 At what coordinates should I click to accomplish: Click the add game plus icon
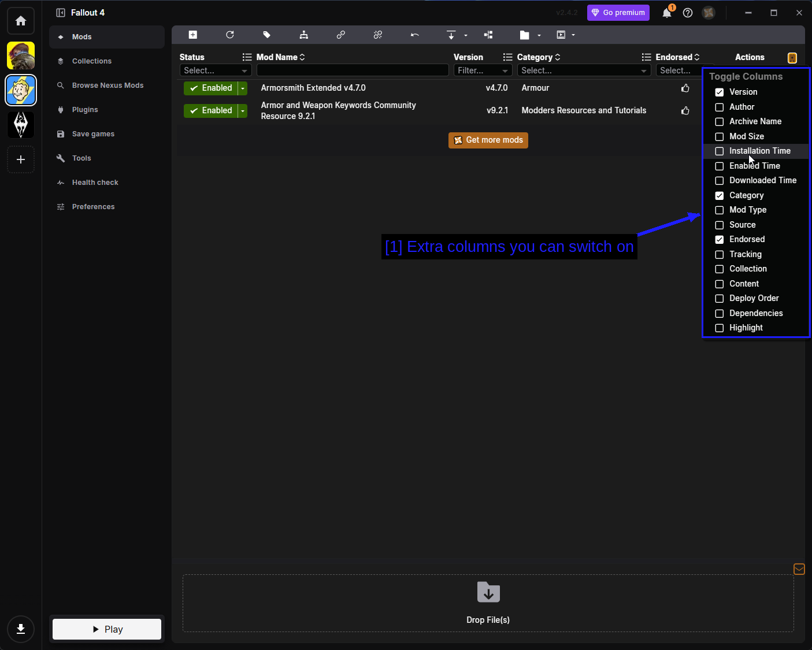click(21, 159)
